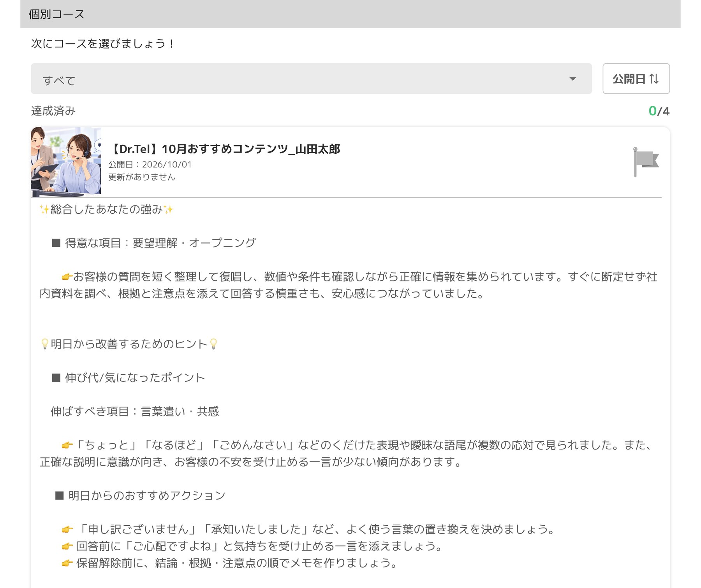Click the 明日からのおすすめアクション heading
This screenshot has height=588, width=701.
coord(140,495)
